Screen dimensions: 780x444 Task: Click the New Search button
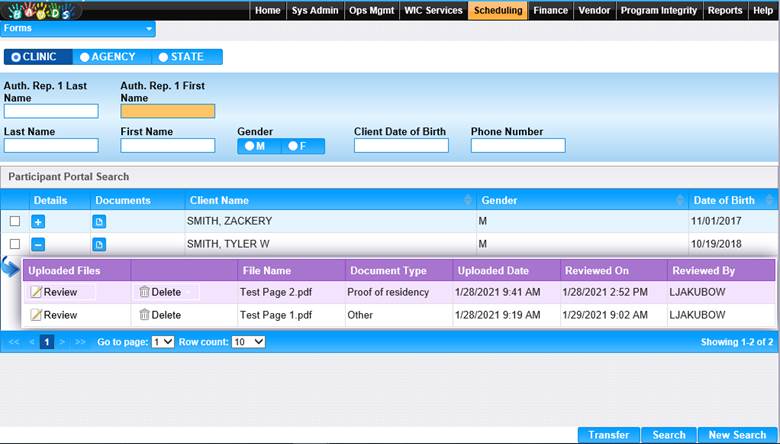[737, 435]
